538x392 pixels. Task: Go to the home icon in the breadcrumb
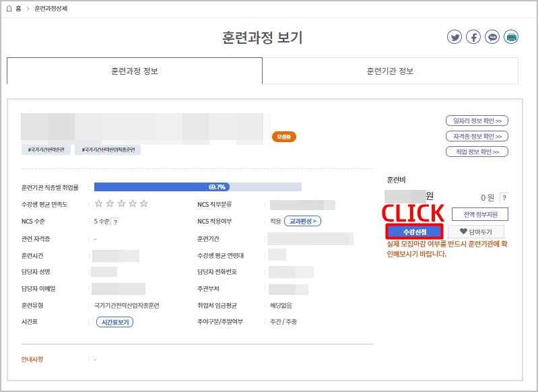pos(9,9)
